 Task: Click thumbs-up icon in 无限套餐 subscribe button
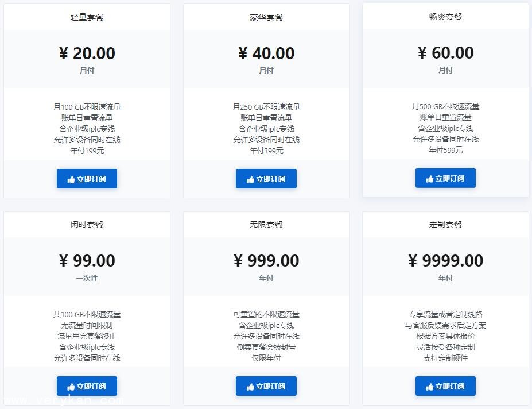point(250,387)
